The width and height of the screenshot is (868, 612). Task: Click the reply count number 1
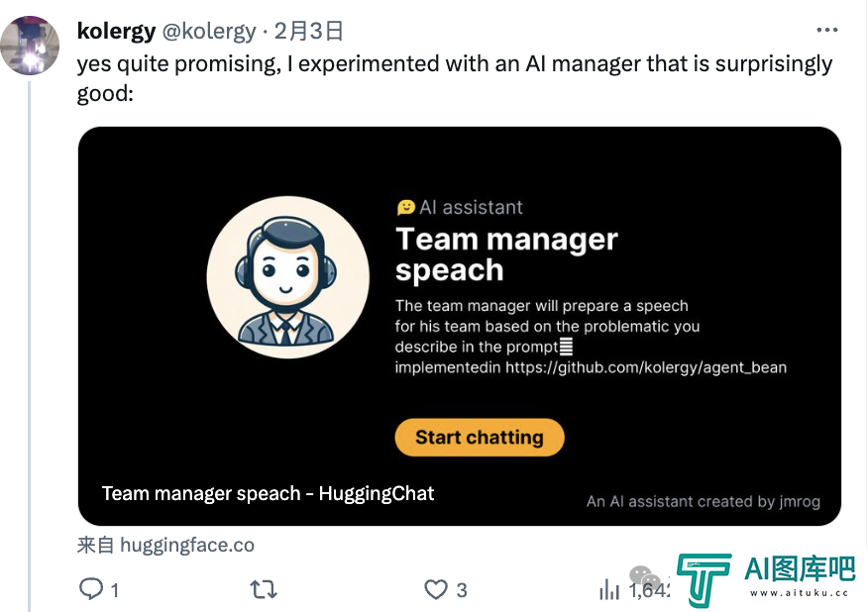click(x=115, y=590)
